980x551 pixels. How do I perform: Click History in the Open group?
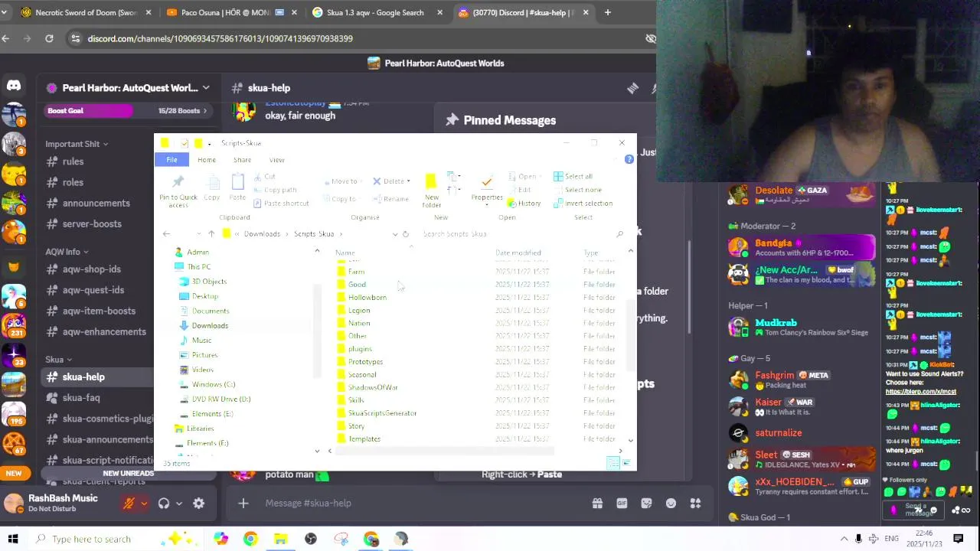524,204
